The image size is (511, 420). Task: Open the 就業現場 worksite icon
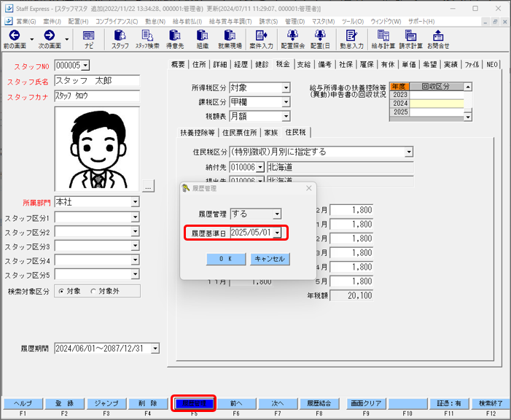click(x=230, y=35)
